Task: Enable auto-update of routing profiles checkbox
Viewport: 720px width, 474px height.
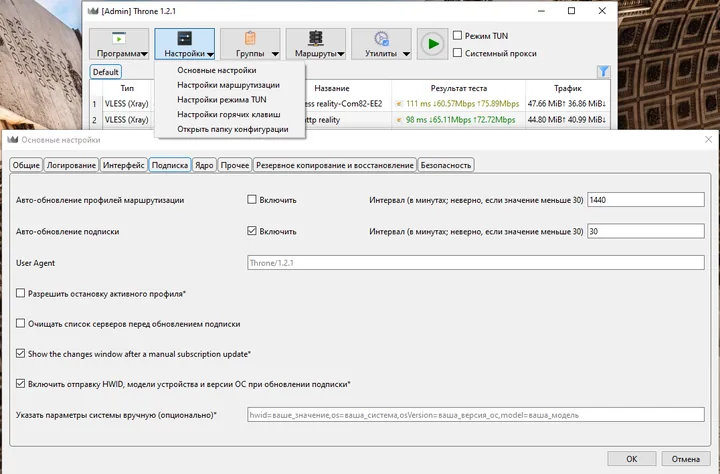Action: pyautogui.click(x=252, y=199)
